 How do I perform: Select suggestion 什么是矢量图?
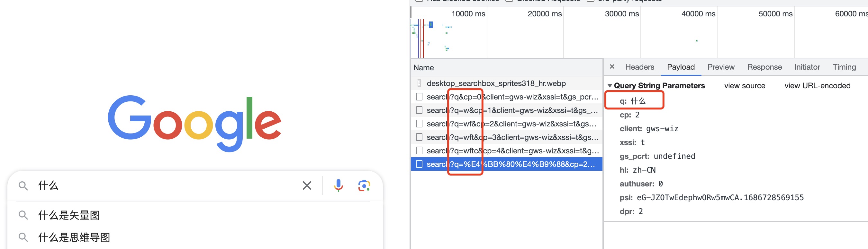click(69, 215)
